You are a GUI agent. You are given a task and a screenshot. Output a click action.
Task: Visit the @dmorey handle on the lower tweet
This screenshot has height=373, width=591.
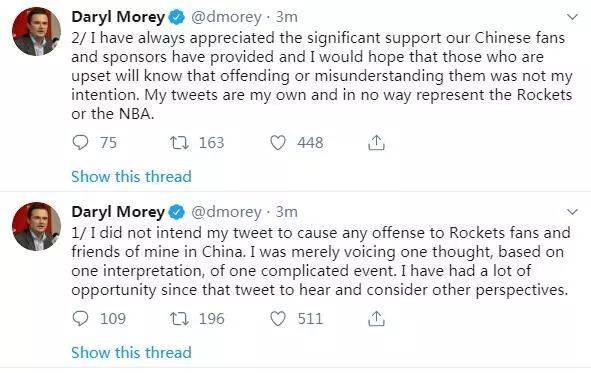point(226,212)
